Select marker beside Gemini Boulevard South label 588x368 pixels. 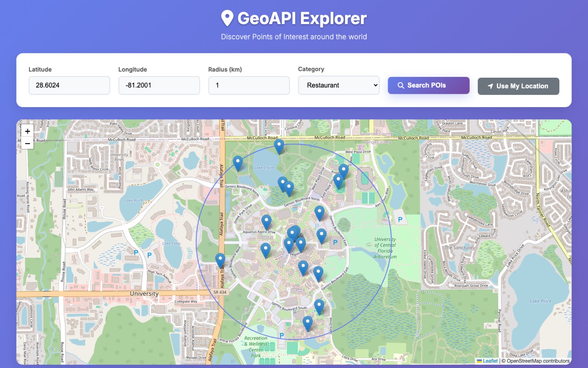[x=319, y=307]
